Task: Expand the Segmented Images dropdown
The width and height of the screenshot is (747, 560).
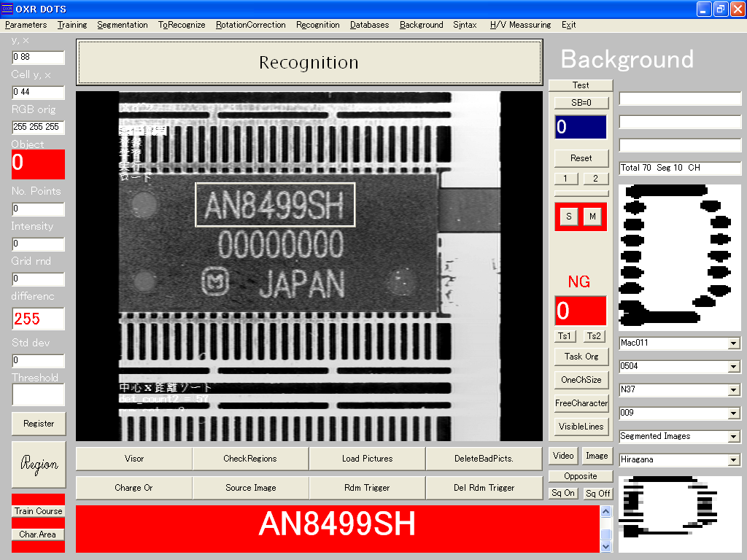Action: 734,437
